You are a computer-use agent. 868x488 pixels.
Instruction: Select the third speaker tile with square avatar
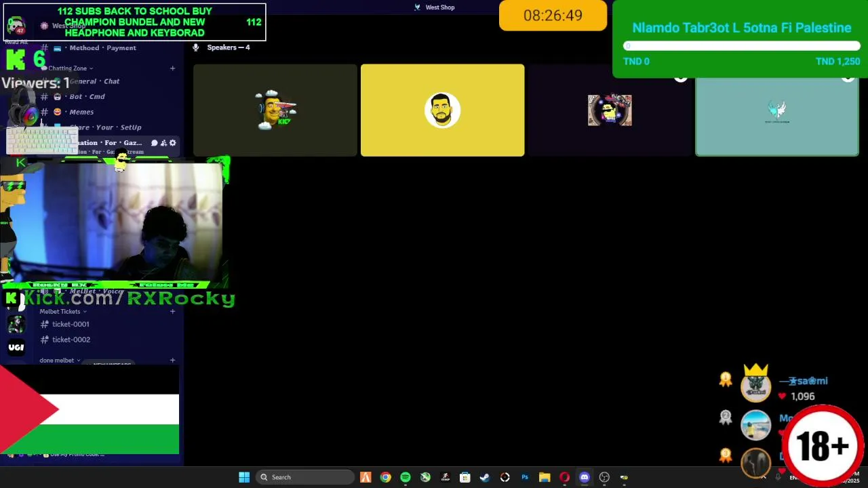click(610, 110)
